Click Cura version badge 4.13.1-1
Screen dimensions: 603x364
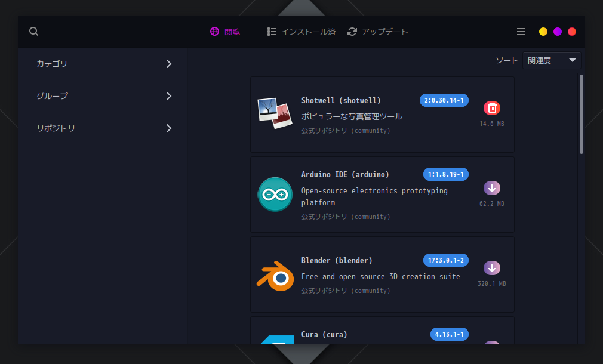(x=450, y=334)
